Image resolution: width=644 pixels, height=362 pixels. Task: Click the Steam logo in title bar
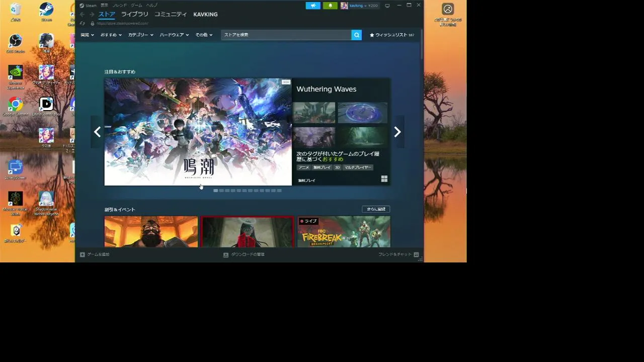(x=82, y=6)
